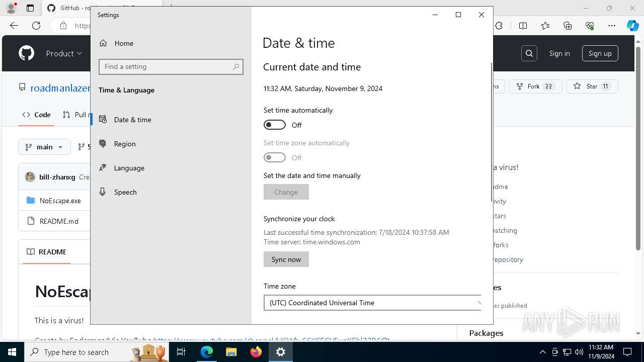Open the README.md file
The image size is (644, 362).
point(59,221)
